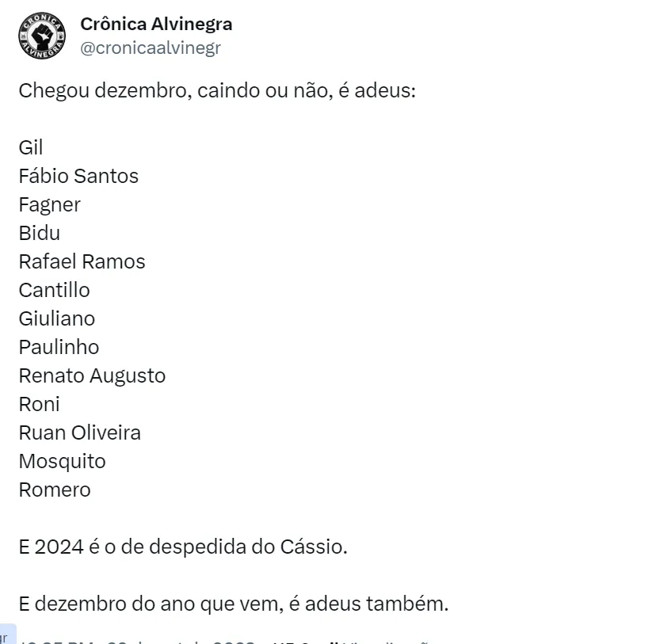671x644 pixels.
Task: Click the @cronicaalvinegr handle
Action: point(151,48)
